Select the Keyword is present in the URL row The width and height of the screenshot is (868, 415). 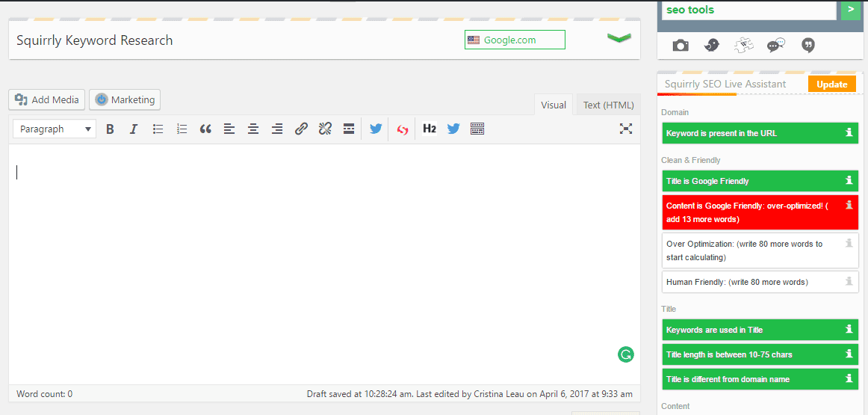[760, 133]
